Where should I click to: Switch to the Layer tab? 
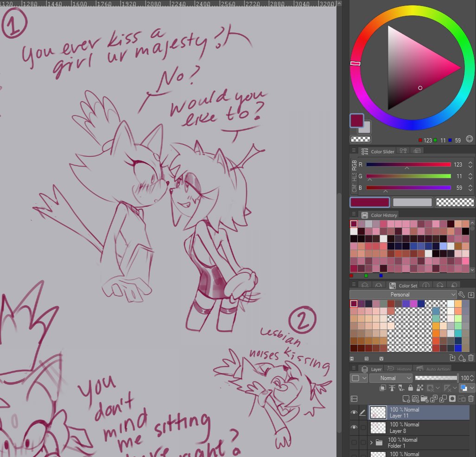pos(372,369)
